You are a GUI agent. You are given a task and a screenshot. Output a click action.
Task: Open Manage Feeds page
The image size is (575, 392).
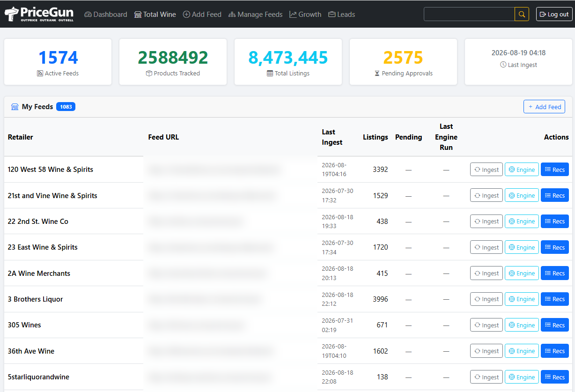pos(256,15)
